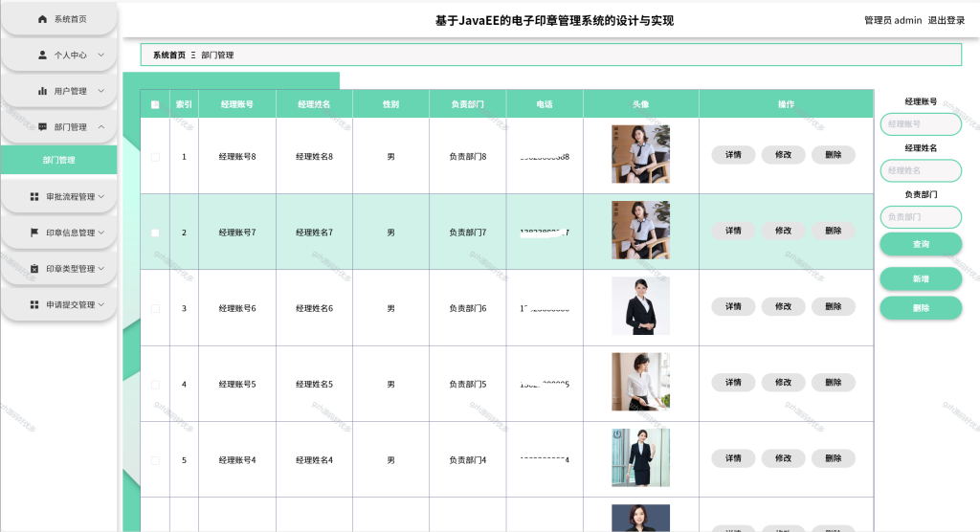Open 用户管理 in the sidebar

click(x=58, y=91)
